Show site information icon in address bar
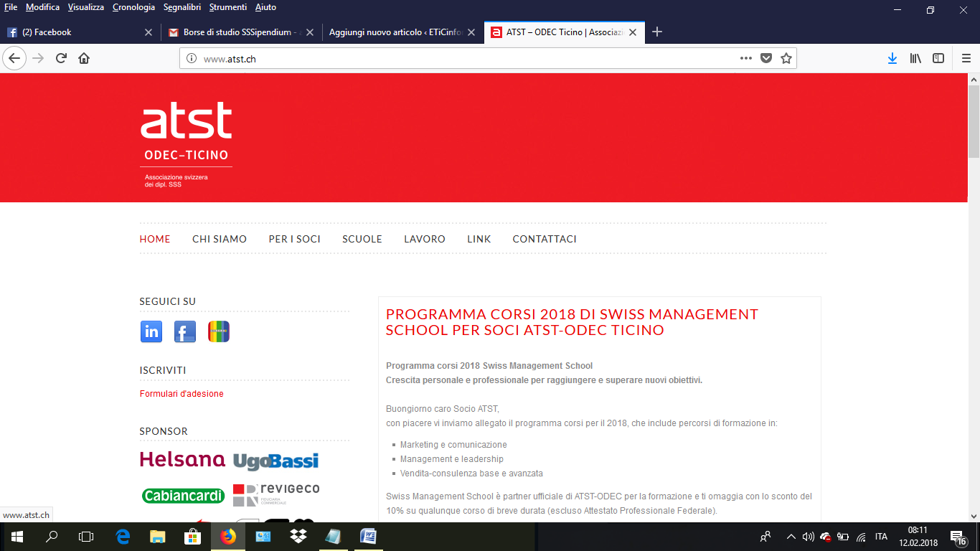This screenshot has height=551, width=980. pyautogui.click(x=192, y=59)
